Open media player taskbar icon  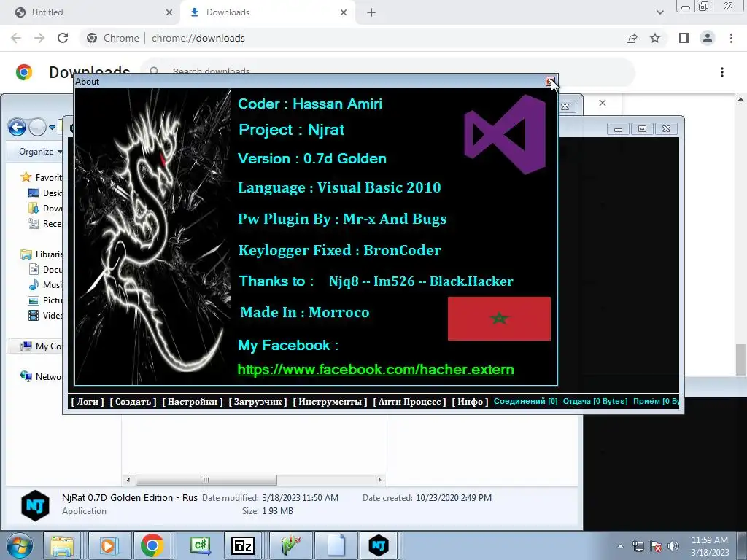pyautogui.click(x=108, y=545)
